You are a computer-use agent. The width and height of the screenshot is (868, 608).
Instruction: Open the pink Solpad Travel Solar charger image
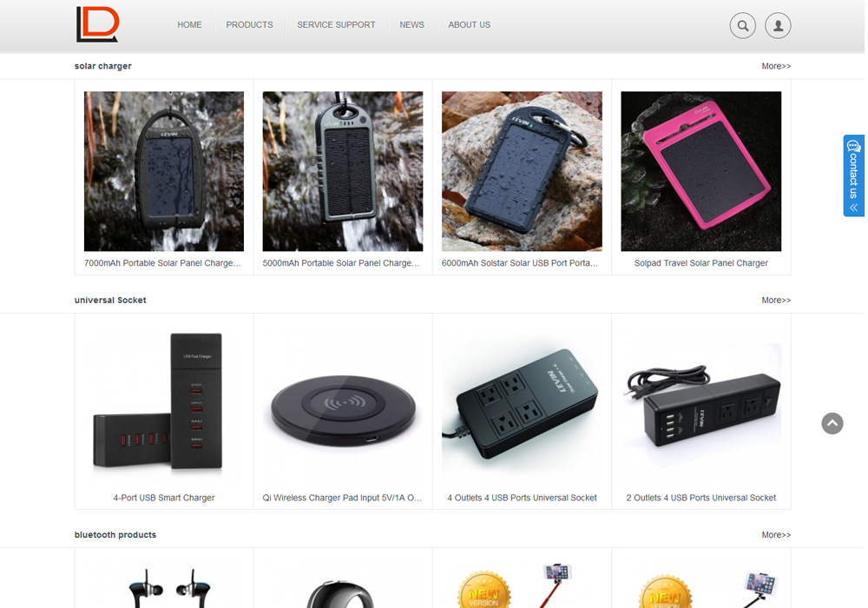pyautogui.click(x=700, y=171)
